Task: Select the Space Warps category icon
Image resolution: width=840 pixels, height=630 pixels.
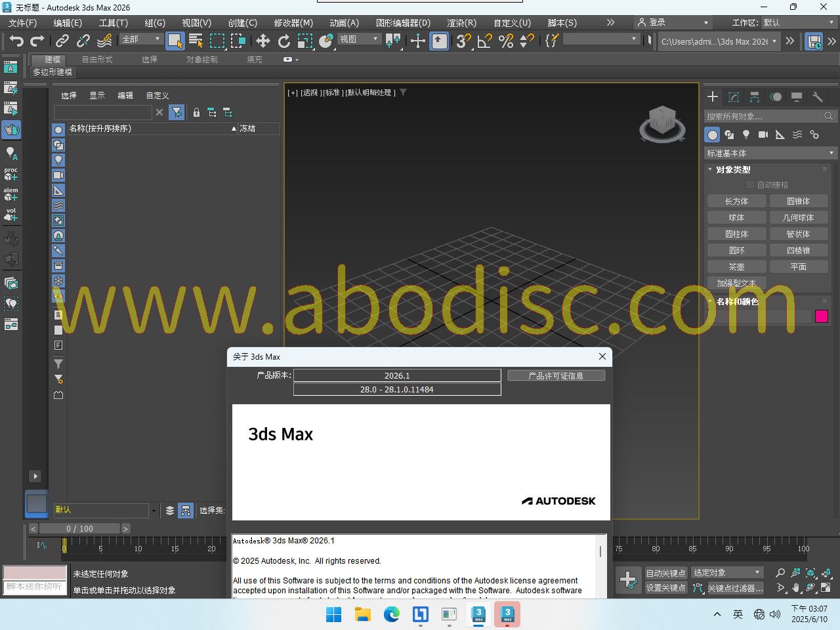Action: (797, 135)
